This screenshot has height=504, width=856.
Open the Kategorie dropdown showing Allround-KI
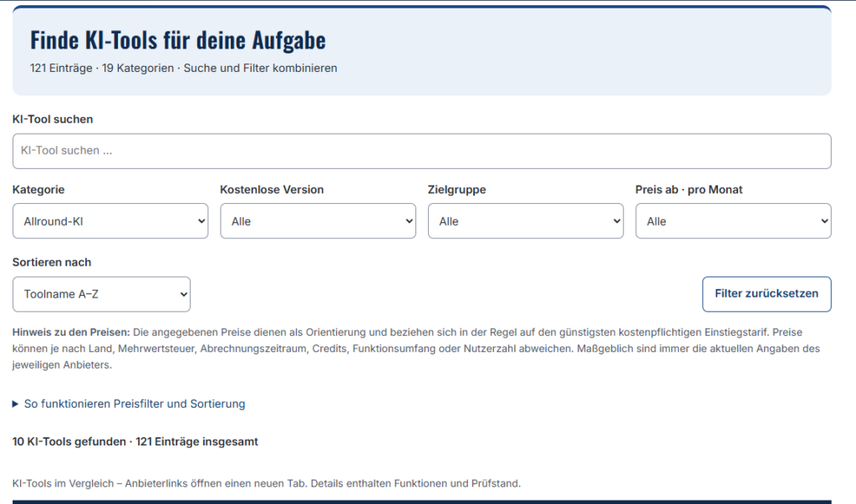(110, 221)
